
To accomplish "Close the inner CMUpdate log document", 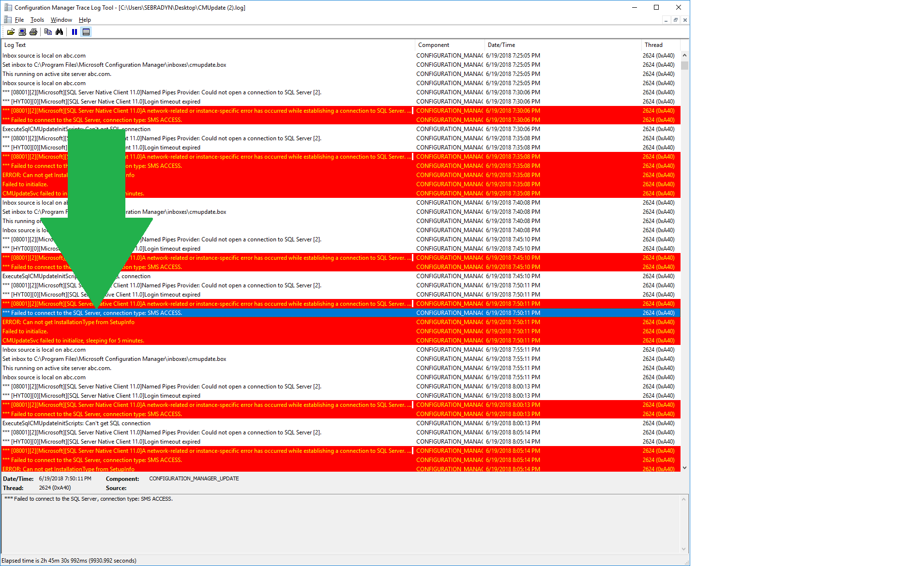I will point(684,20).
